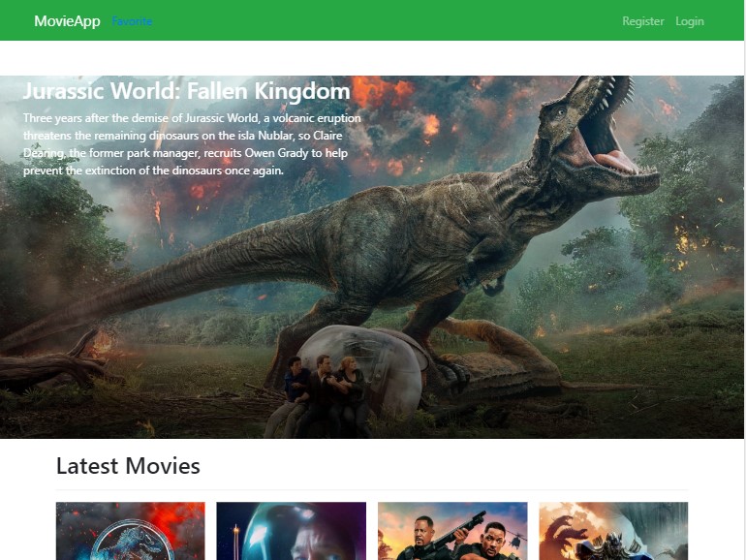Screen dimensions: 746x560
Task: Click the hero movie description paragraph
Action: (192, 144)
